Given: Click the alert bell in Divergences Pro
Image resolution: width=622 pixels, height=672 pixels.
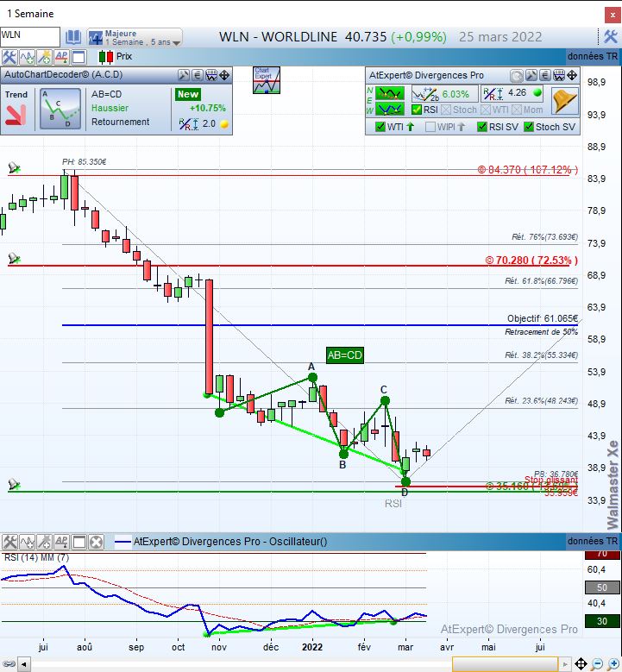Looking at the screenshot, I should coord(564,101).
